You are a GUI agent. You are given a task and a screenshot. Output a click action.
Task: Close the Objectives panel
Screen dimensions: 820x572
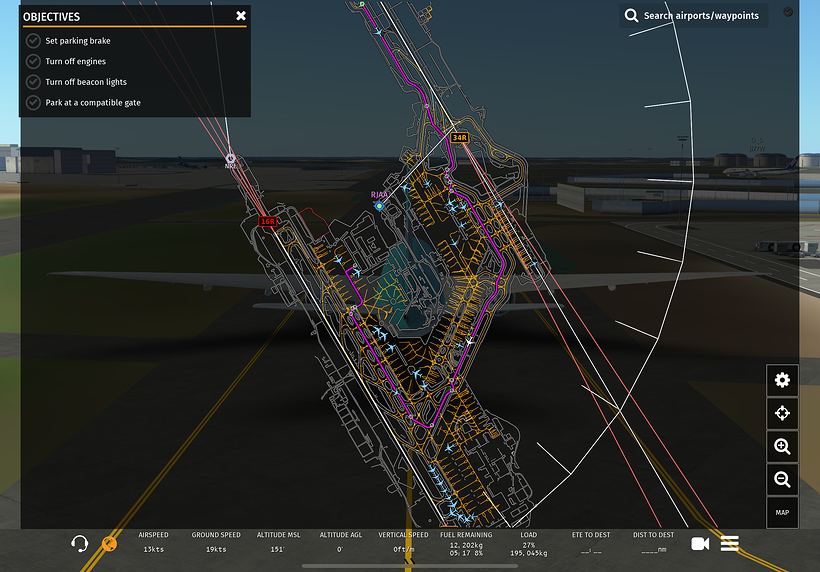(241, 16)
